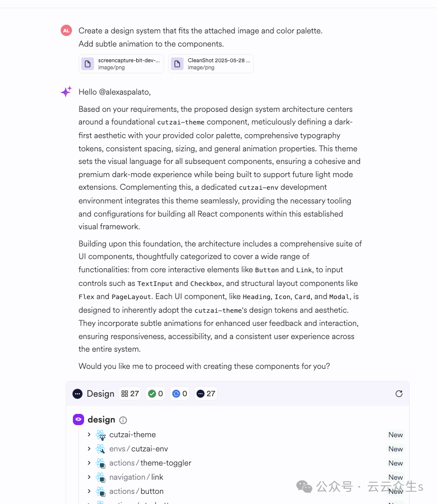Click the cutzai-theme component icon
The image size is (437, 504).
pos(101,435)
